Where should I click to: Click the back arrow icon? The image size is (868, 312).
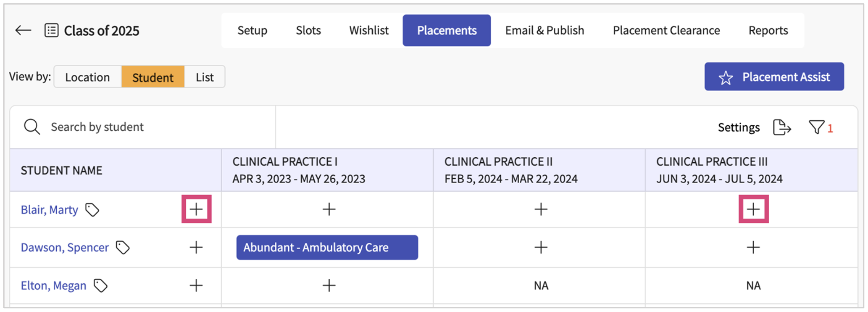23,30
